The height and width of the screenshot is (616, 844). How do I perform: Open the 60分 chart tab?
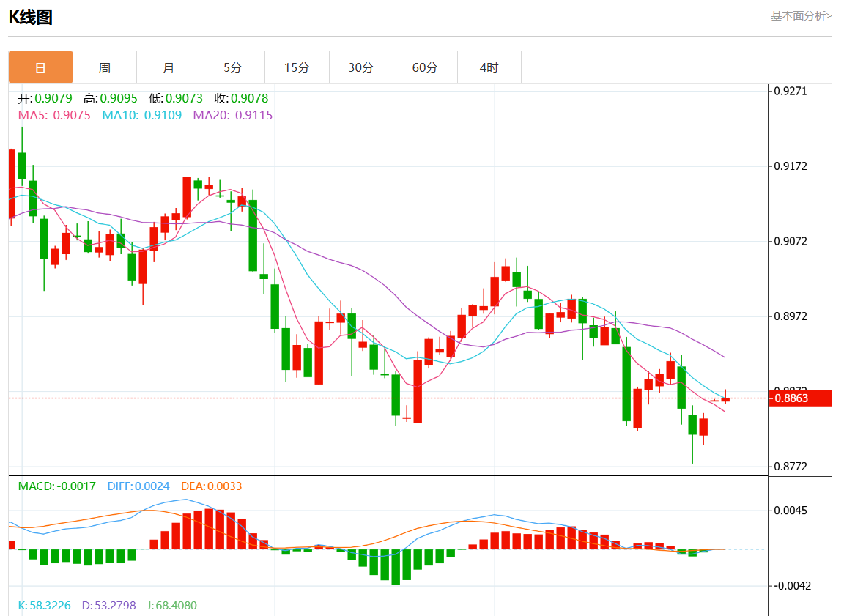tap(425, 67)
